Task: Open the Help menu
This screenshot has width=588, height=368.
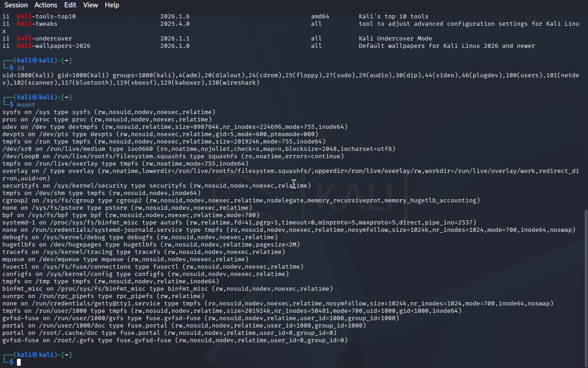Action: tap(112, 5)
